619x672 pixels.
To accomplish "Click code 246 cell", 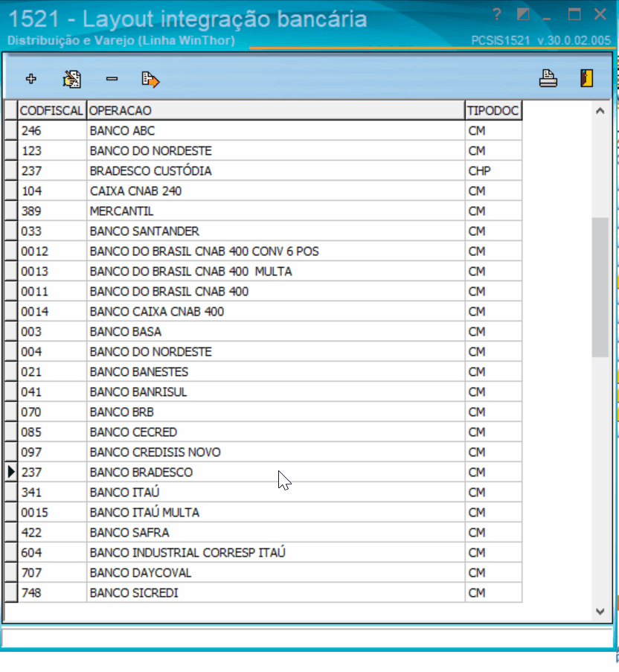I will (52, 131).
